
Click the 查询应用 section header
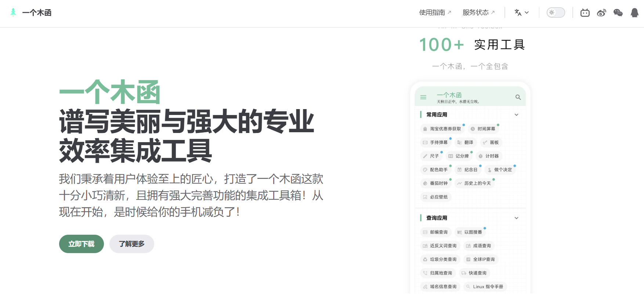(437, 218)
